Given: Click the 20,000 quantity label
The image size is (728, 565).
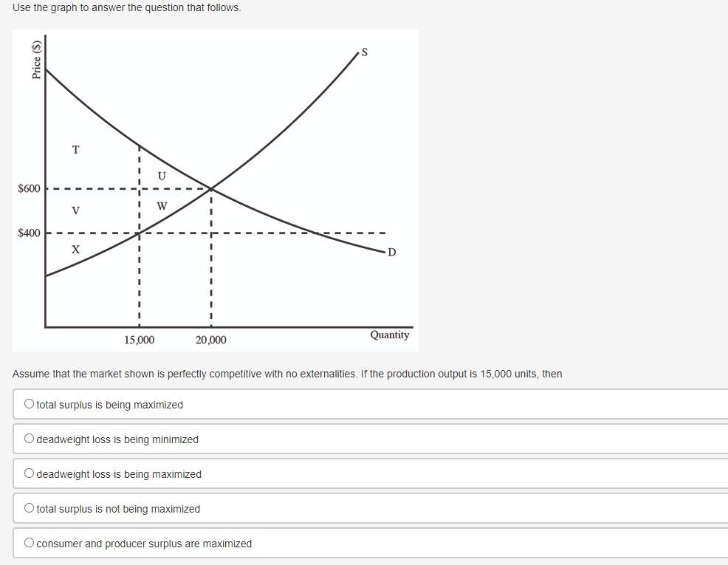Looking at the screenshot, I should [211, 340].
